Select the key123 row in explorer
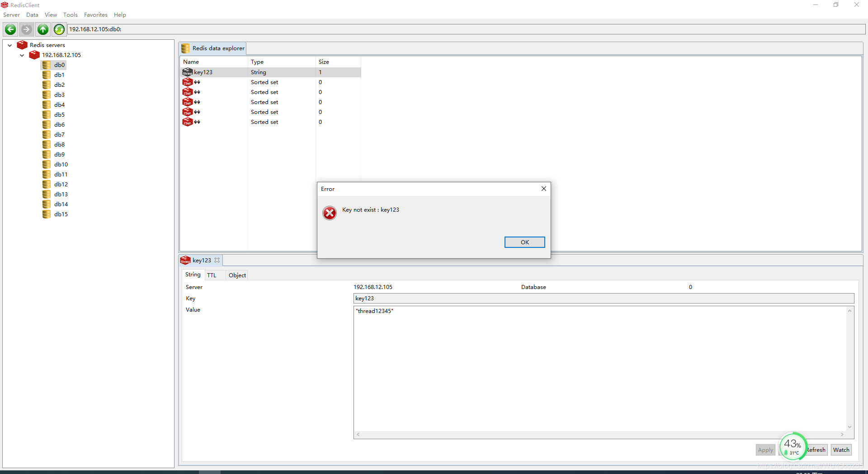 (271, 72)
